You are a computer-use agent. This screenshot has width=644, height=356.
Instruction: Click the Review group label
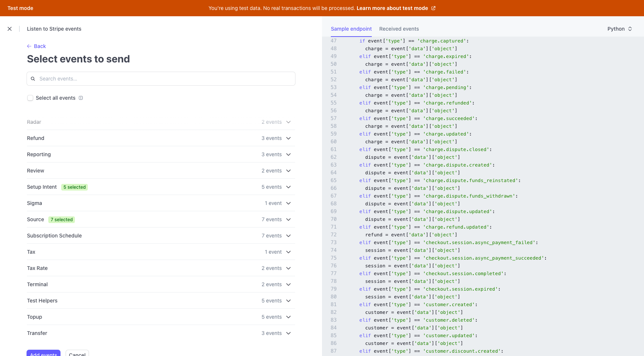[35, 171]
